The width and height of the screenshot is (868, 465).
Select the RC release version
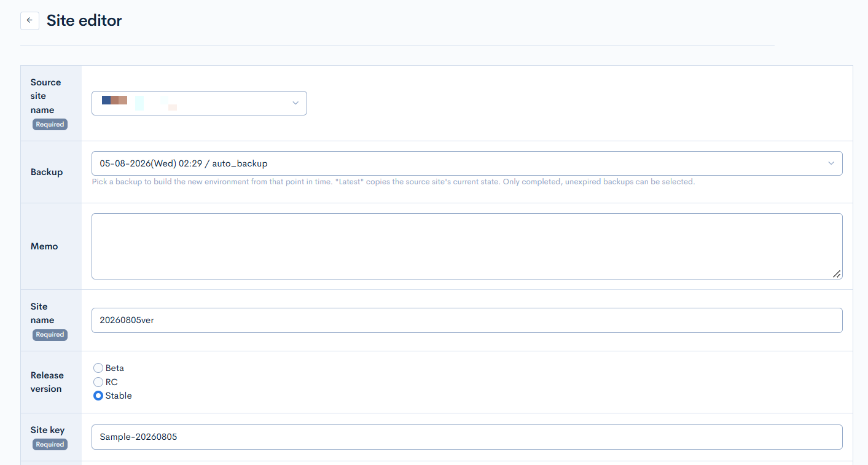pyautogui.click(x=98, y=382)
